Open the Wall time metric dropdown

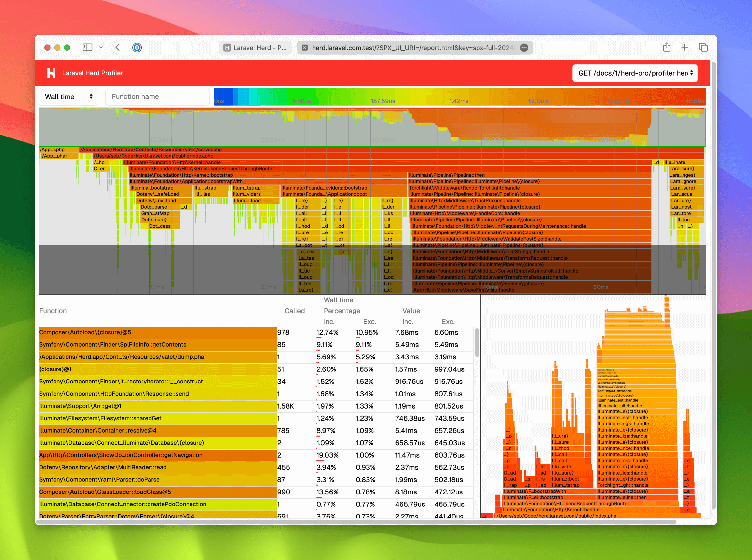tap(68, 96)
